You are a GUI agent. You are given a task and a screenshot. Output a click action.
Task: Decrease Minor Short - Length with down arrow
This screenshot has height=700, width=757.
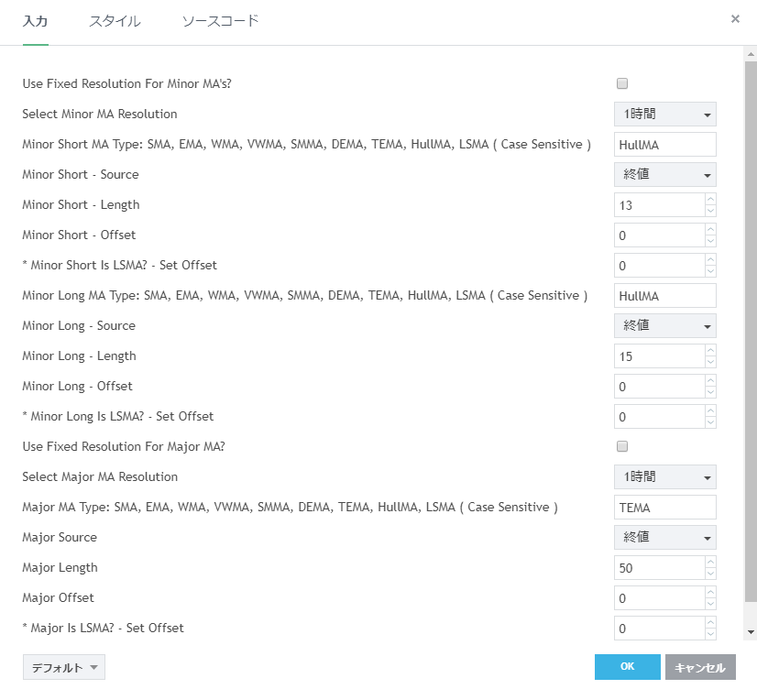(710, 211)
